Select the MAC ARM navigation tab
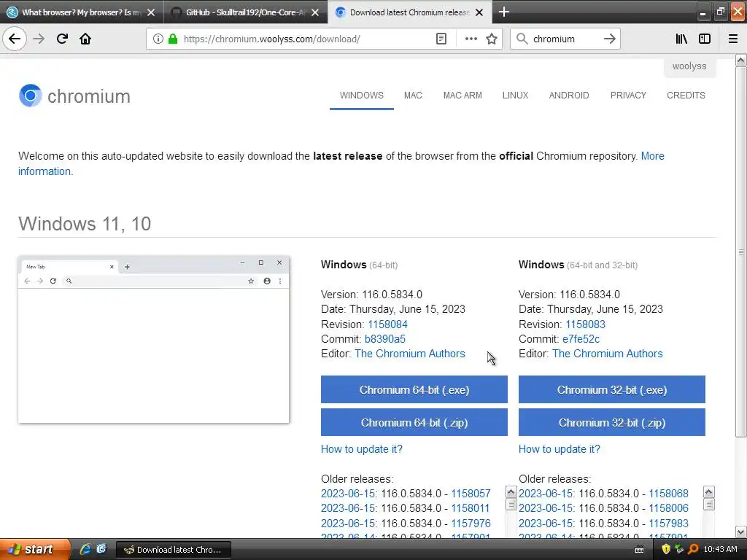 click(462, 96)
